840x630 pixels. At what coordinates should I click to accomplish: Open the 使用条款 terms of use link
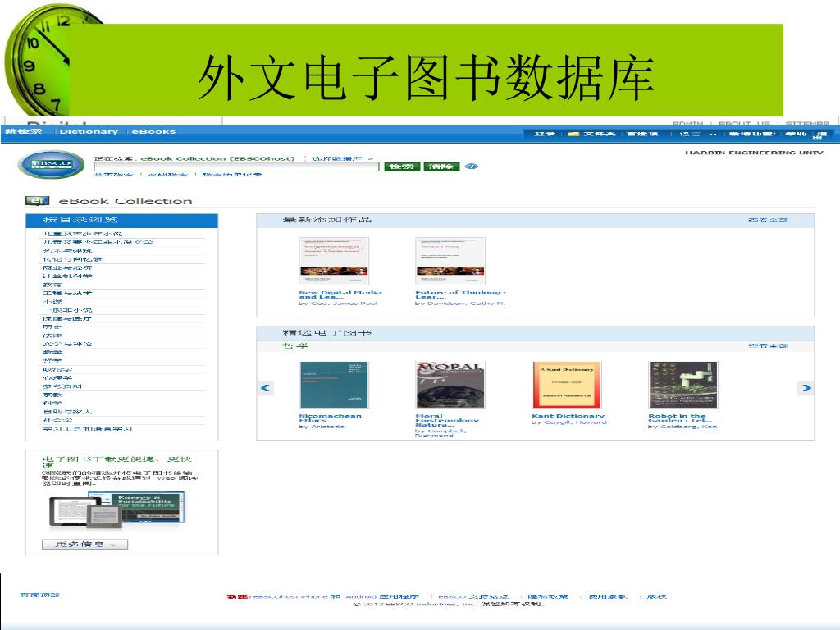tap(608, 596)
